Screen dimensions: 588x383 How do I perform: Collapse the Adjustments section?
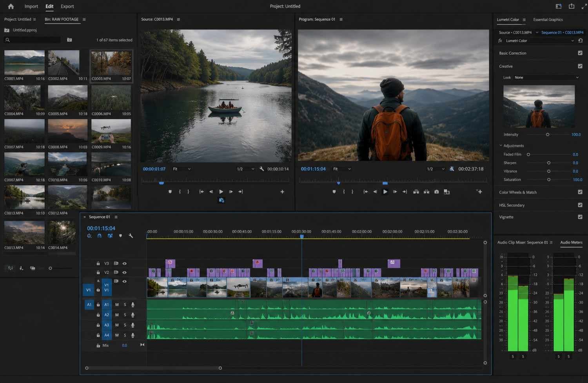pyautogui.click(x=501, y=145)
